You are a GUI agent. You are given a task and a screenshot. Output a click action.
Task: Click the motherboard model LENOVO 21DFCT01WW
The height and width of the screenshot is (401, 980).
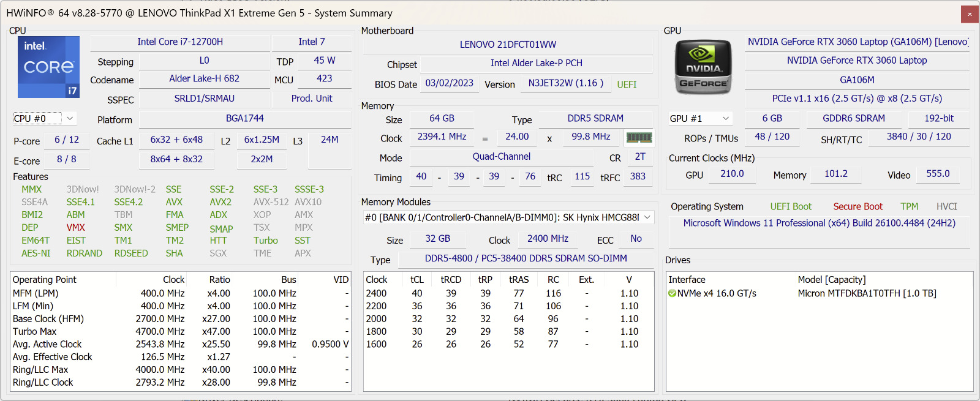pos(508,45)
